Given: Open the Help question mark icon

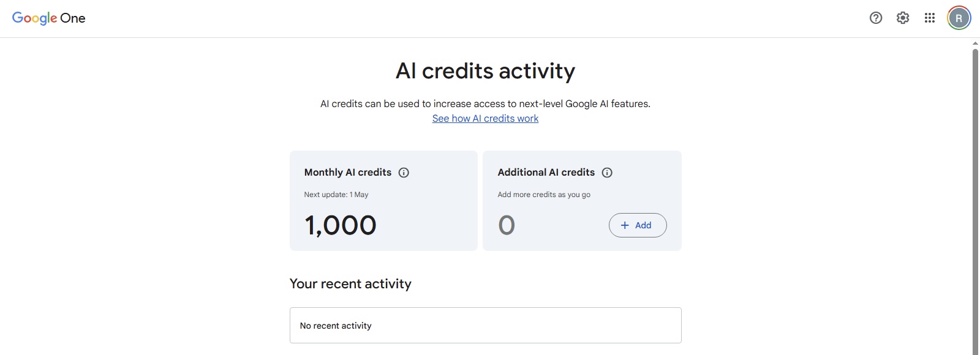Looking at the screenshot, I should [876, 18].
